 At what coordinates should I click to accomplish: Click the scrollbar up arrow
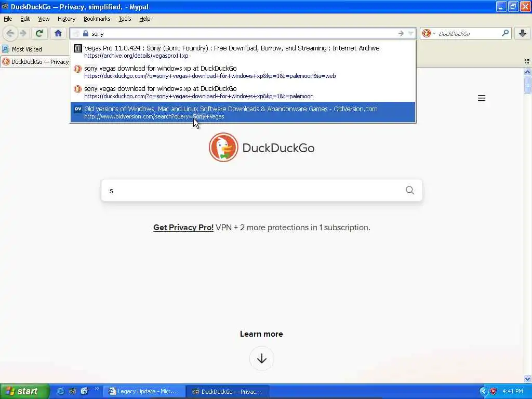click(527, 72)
